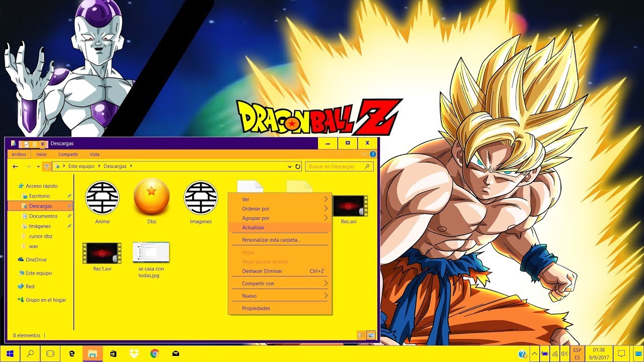Open Task View on the taskbar
The width and height of the screenshot is (644, 362).
click(x=50, y=353)
